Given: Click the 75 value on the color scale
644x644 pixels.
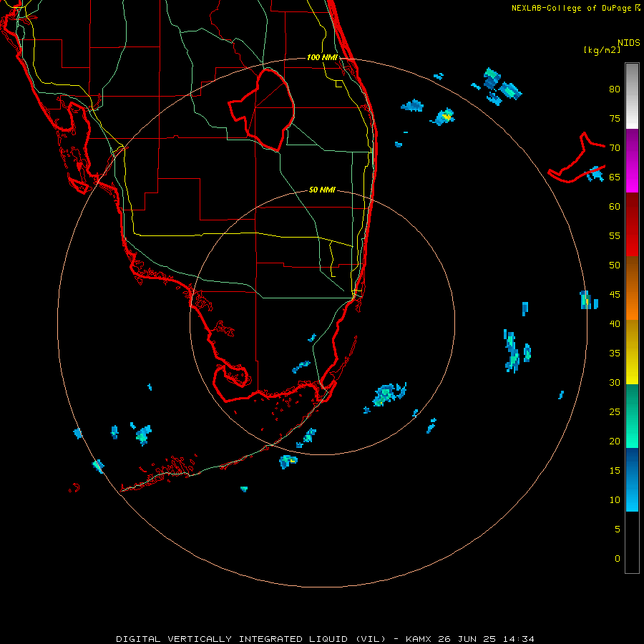Looking at the screenshot, I should pyautogui.click(x=615, y=118).
